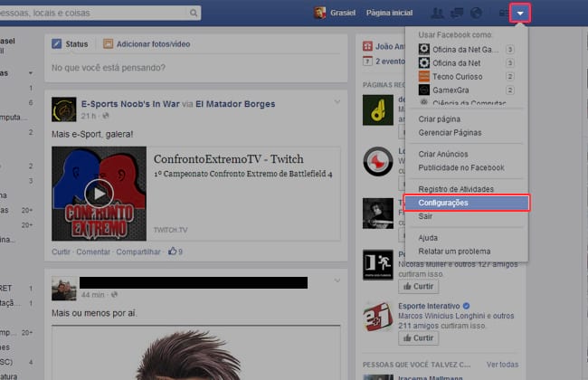Click Compartilhar under the E-Sports post
This screenshot has width=588, height=380.
pyautogui.click(x=138, y=252)
